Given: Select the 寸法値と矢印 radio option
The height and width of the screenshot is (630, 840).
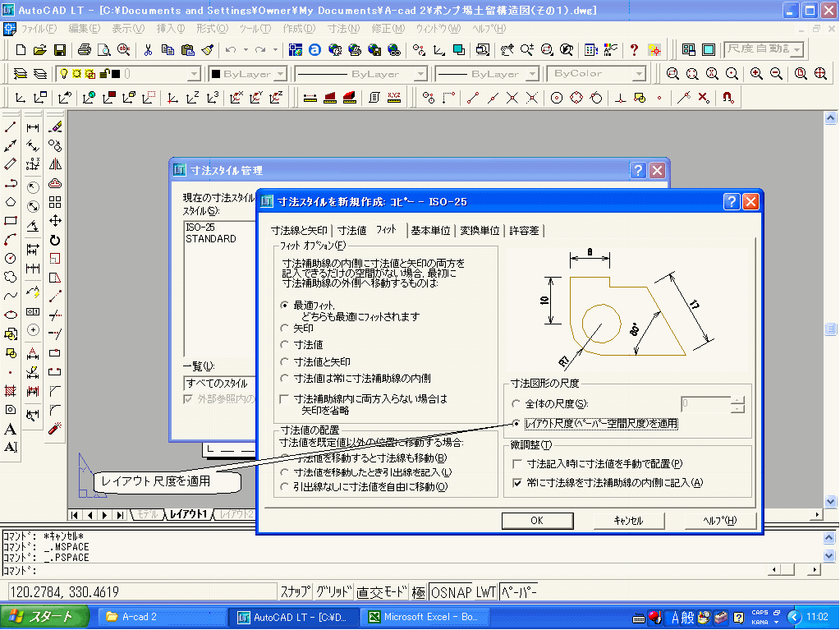Looking at the screenshot, I should (284, 361).
